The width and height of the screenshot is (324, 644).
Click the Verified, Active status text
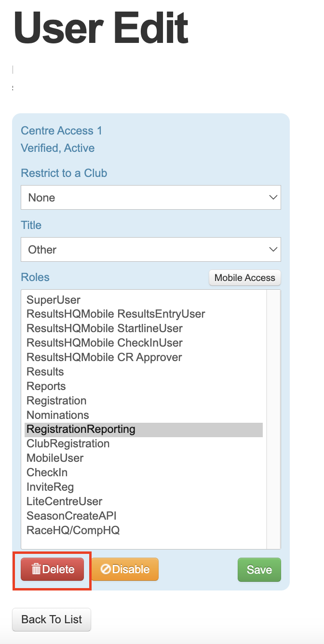tap(57, 148)
